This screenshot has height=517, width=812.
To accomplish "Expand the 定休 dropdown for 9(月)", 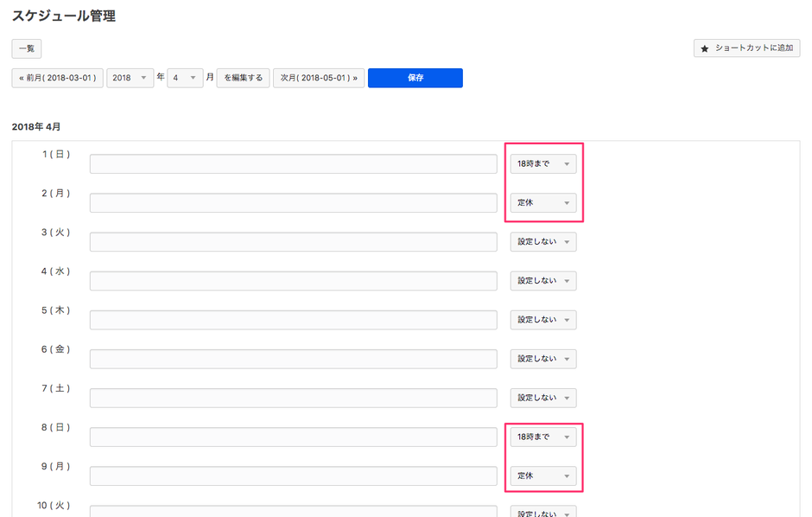I will point(543,476).
